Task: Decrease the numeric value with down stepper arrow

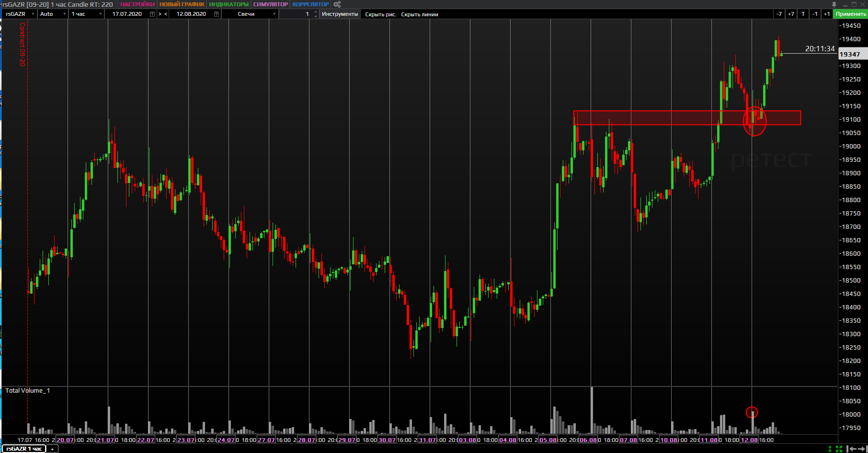Action: click(315, 16)
